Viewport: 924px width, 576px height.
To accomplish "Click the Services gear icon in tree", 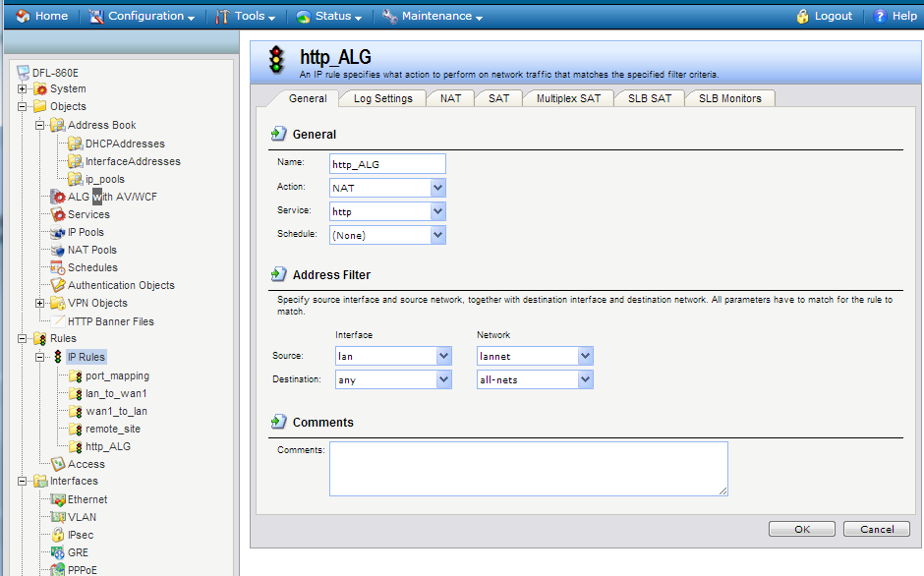I will tap(58, 214).
